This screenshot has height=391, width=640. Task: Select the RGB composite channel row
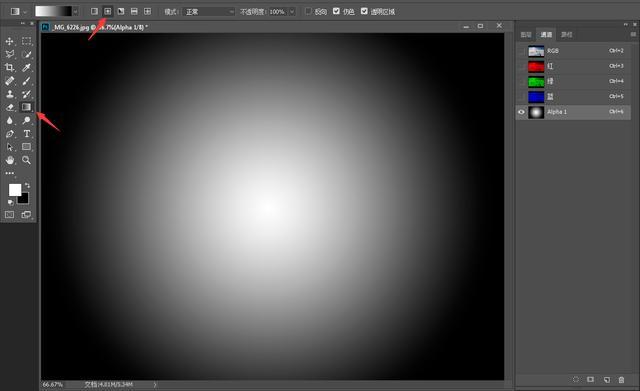(x=573, y=51)
